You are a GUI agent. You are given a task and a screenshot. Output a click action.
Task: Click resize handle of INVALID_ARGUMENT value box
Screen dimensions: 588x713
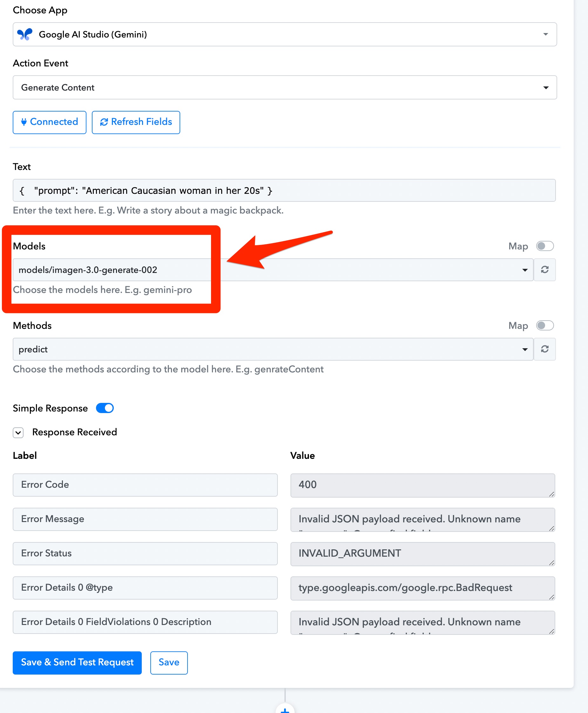[551, 562]
